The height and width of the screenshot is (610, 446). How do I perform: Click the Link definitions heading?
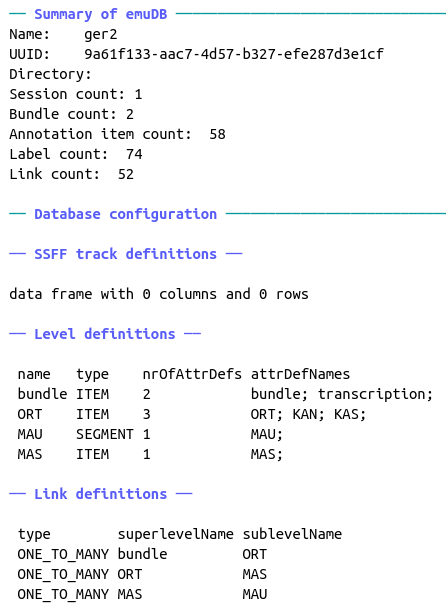click(x=100, y=494)
